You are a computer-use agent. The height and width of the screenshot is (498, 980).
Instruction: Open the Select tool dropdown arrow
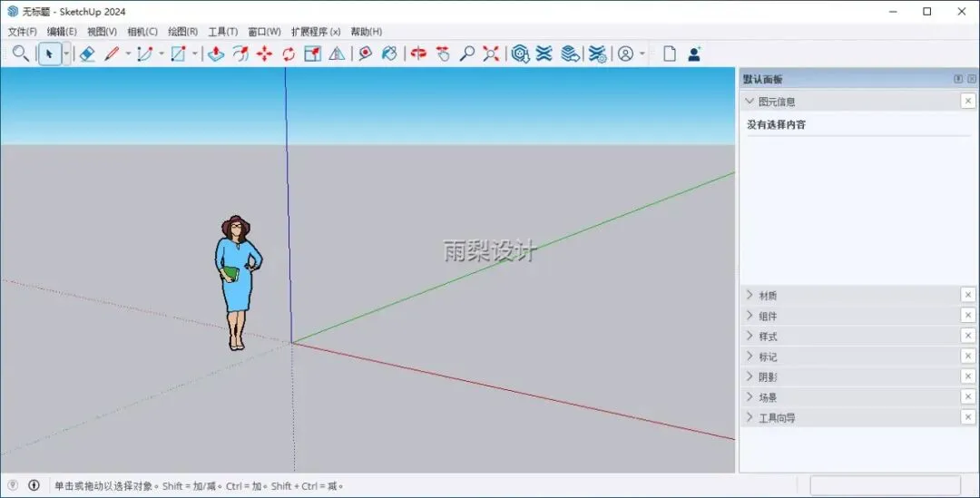[x=65, y=54]
